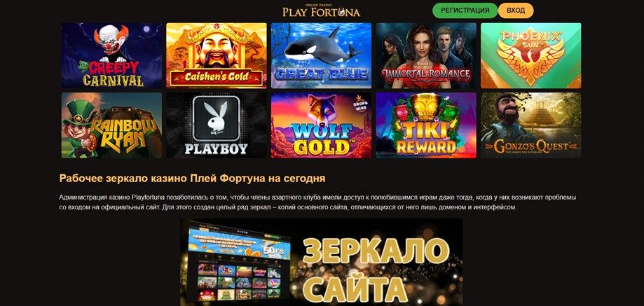Click the Playboy bunny emblem
Image resolution: width=644 pixels, height=306 pixels.
point(217,118)
